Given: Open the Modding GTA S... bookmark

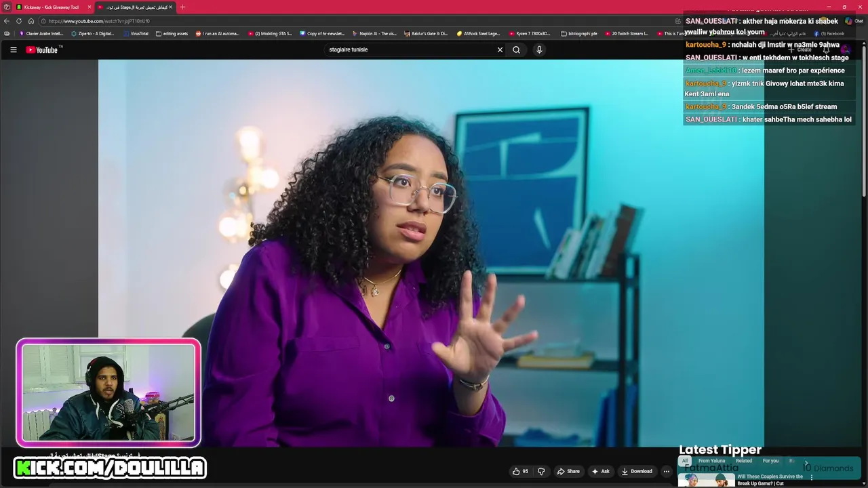Looking at the screenshot, I should (270, 33).
